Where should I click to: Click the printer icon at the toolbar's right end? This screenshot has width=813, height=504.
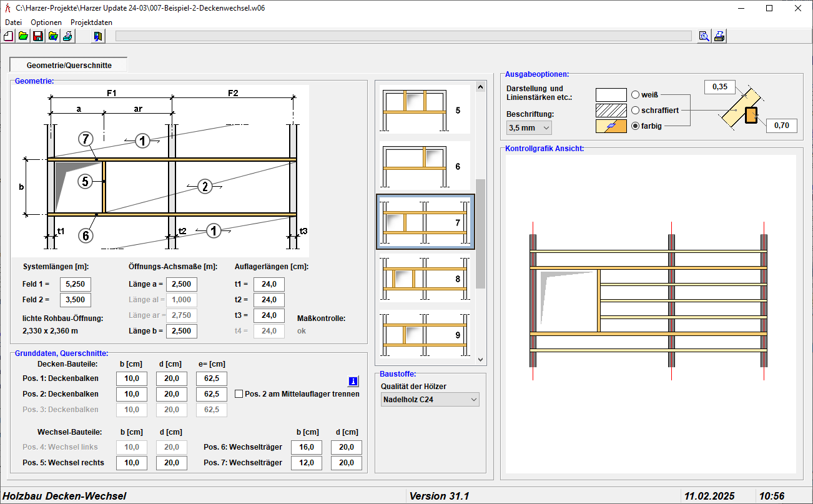click(719, 36)
